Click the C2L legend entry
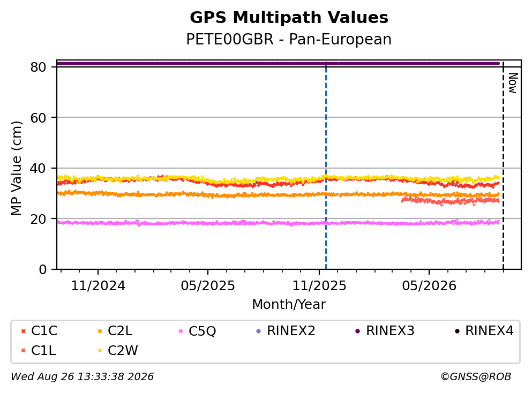This screenshot has height=393, width=532. pos(115,330)
